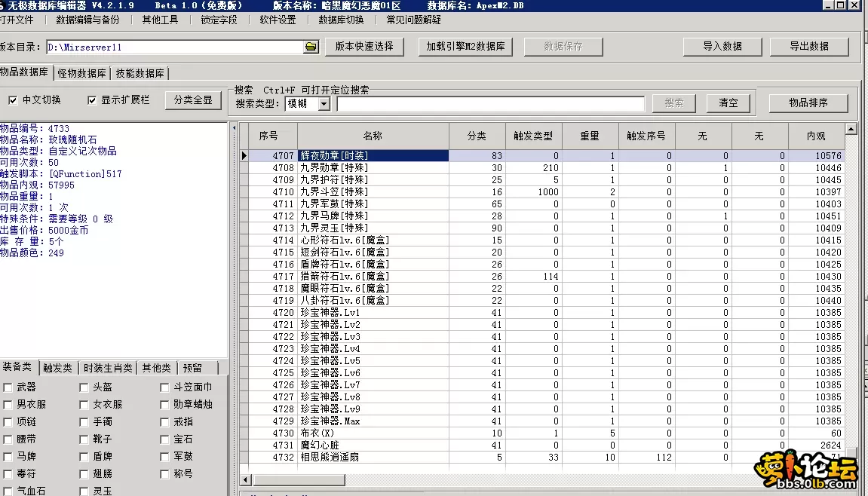
Task: Check the 勋章蜡烛 category box
Action: 164,405
